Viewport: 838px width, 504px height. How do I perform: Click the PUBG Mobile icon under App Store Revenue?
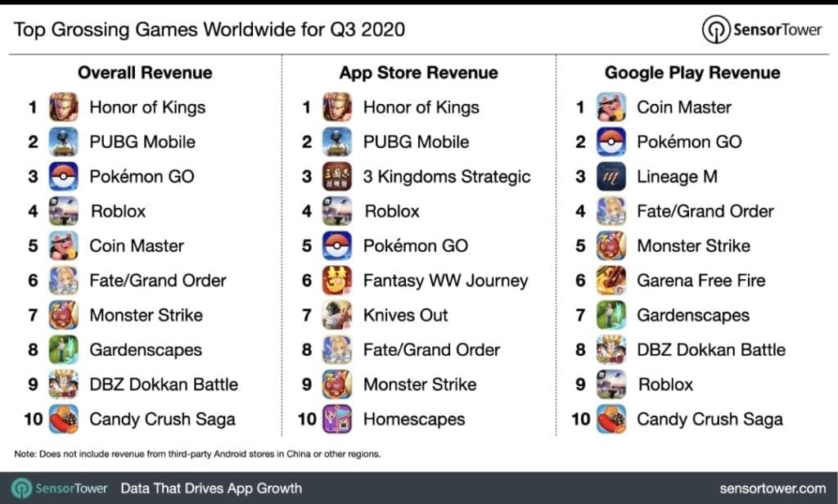(x=337, y=142)
